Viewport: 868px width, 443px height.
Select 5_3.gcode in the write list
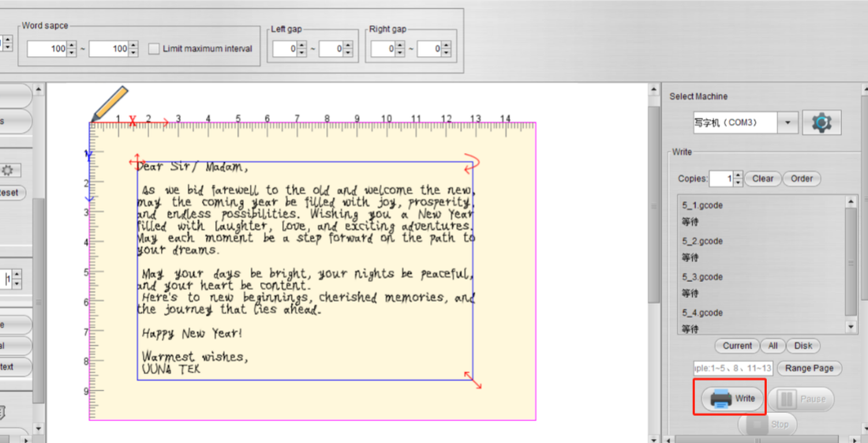761,284
